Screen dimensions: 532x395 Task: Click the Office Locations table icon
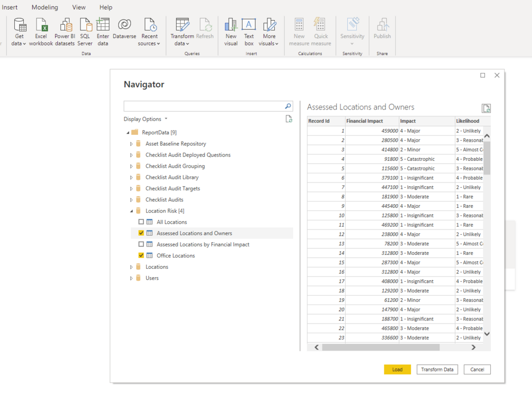coord(149,255)
